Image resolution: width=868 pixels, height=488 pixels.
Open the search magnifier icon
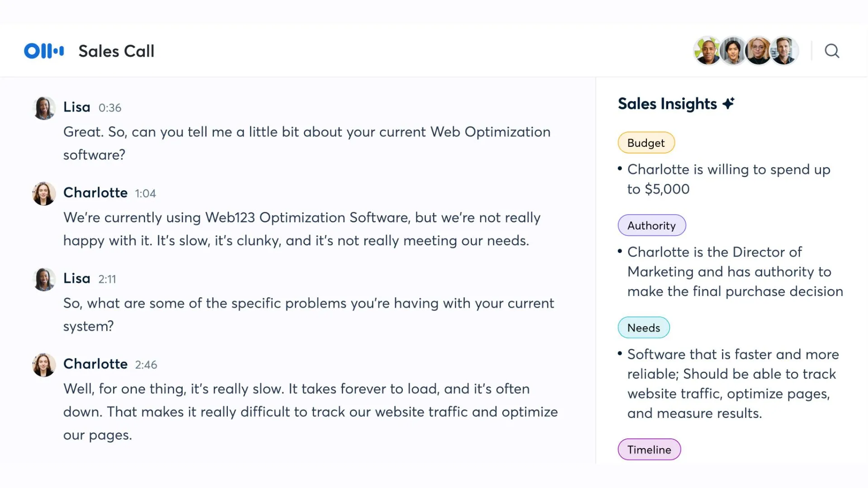832,51
